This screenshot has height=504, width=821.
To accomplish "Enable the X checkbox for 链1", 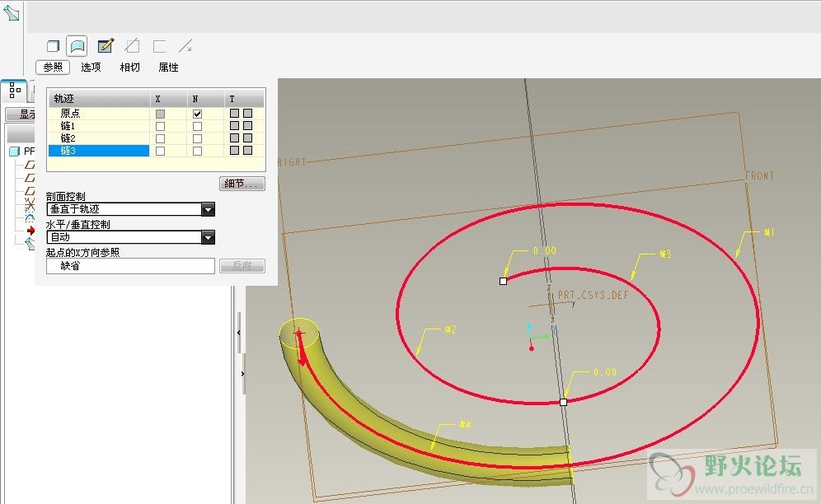I will click(x=160, y=126).
